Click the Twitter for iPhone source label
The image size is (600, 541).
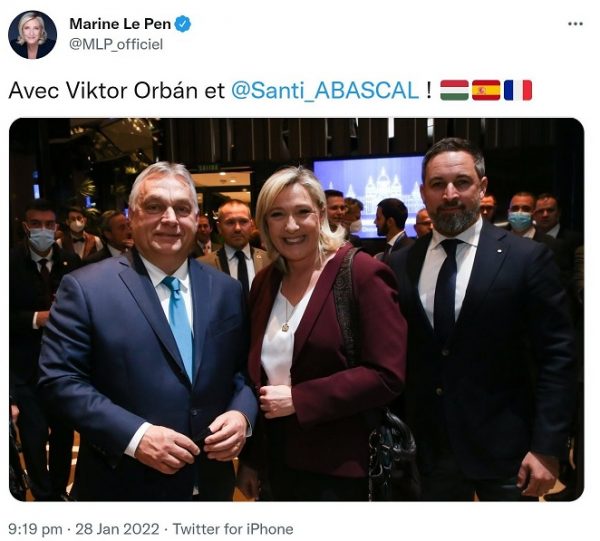233,530
